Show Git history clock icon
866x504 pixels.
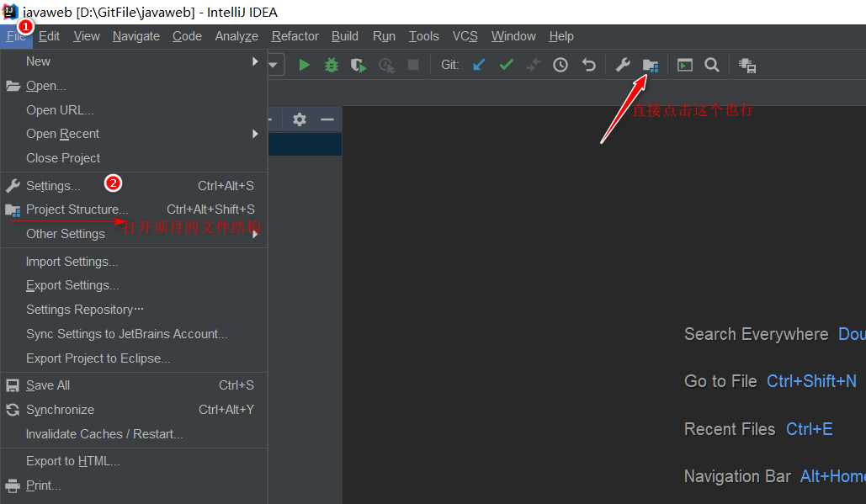coord(561,65)
